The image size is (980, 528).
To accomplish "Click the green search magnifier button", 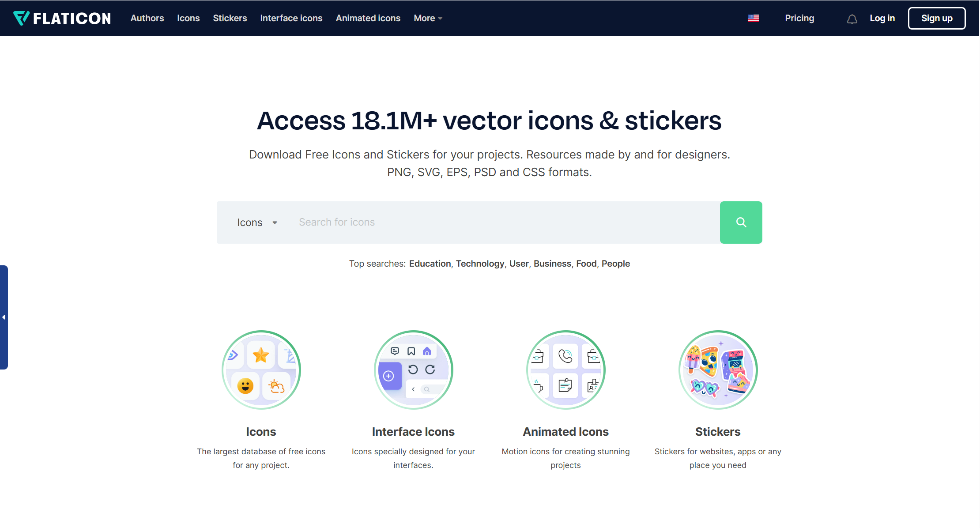I will click(741, 222).
